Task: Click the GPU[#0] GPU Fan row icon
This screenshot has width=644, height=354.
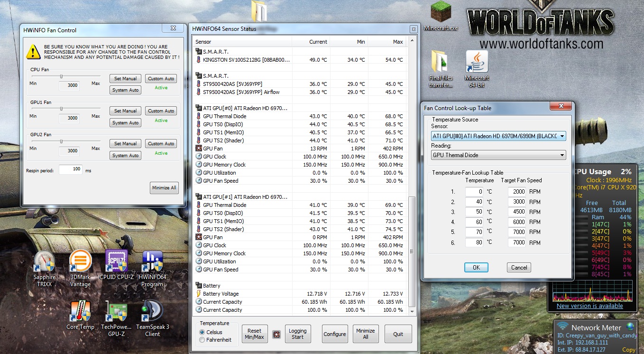Action: [x=199, y=149]
